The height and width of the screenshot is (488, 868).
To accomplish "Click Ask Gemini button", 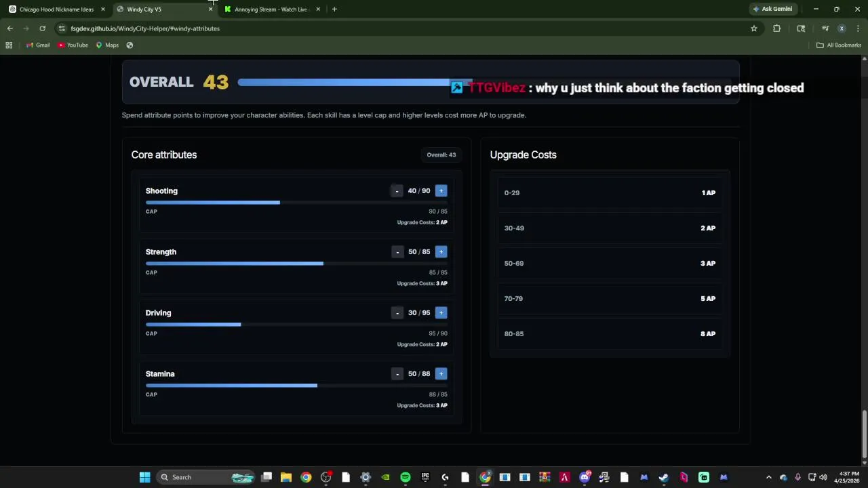I will tap(772, 9).
